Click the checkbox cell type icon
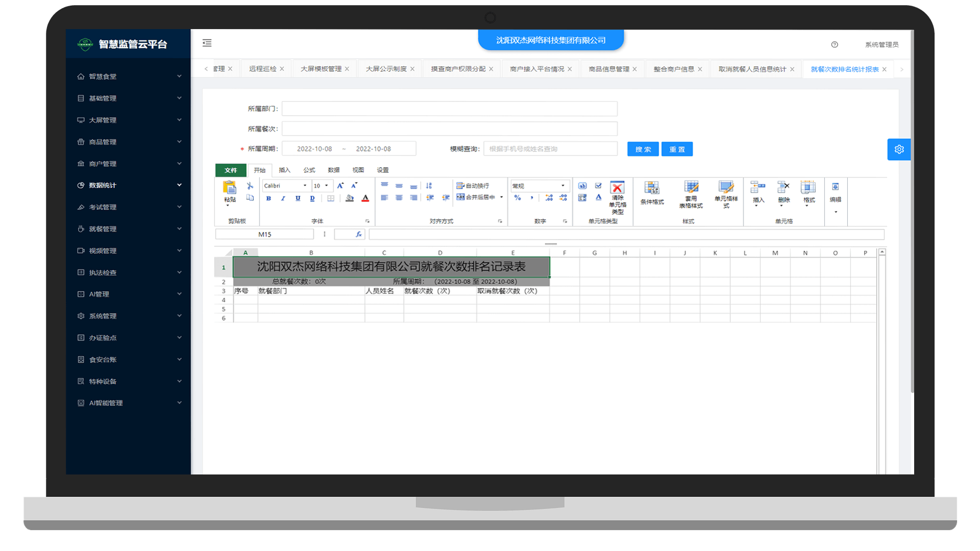 click(x=598, y=186)
